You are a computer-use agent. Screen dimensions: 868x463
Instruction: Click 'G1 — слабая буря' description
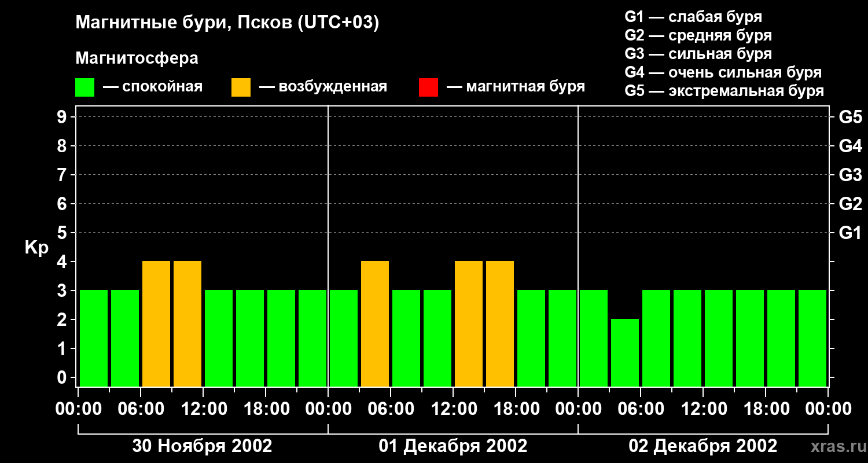click(693, 17)
